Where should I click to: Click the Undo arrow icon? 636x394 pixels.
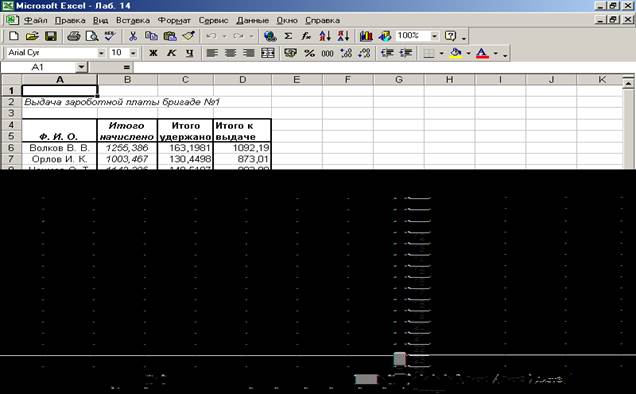[x=211, y=36]
